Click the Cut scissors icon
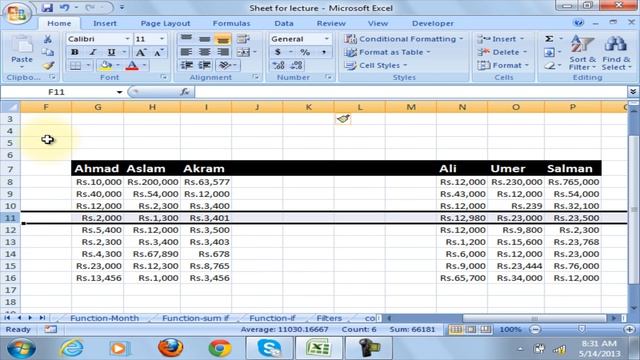 [48, 39]
